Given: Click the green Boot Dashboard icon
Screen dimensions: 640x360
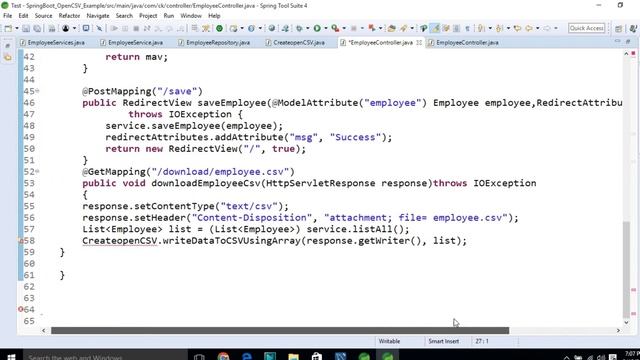Looking at the screenshot, I should point(219,28).
